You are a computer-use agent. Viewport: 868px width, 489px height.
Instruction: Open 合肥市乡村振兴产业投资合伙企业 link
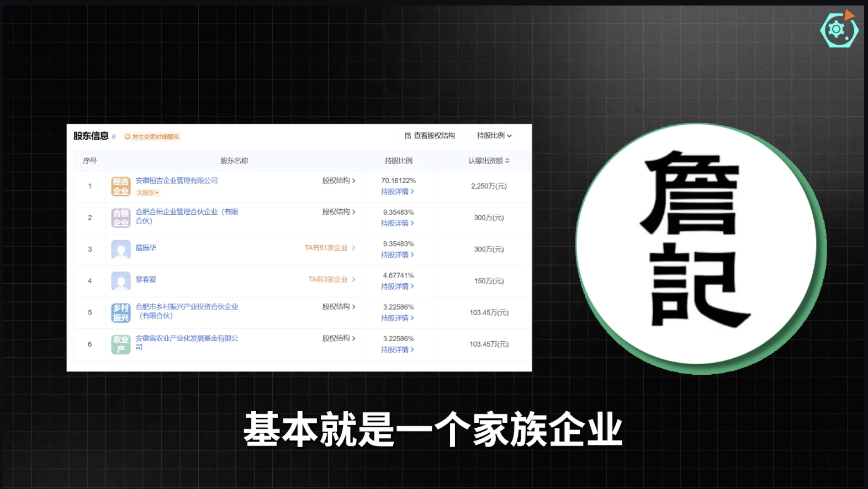(187, 311)
